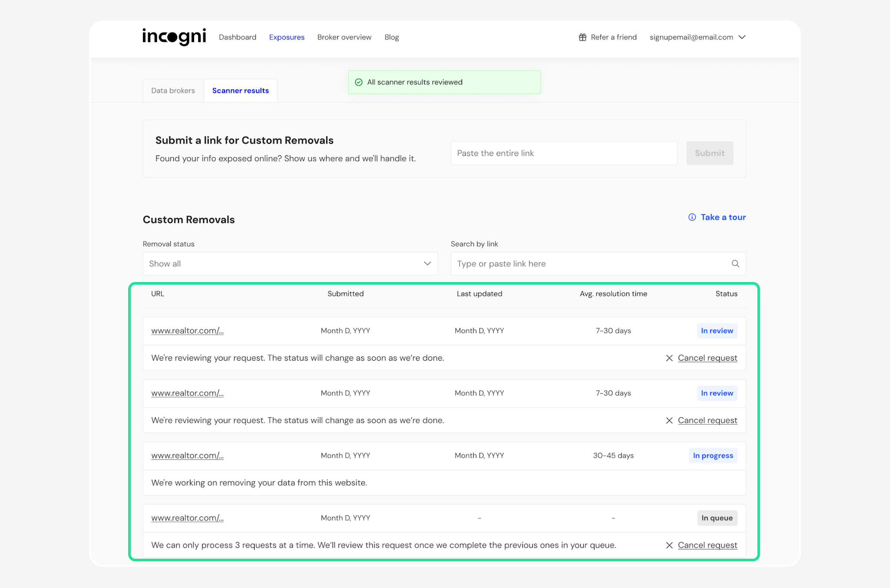Click the search magnifier icon in Search by link
This screenshot has width=890, height=588.
click(735, 264)
